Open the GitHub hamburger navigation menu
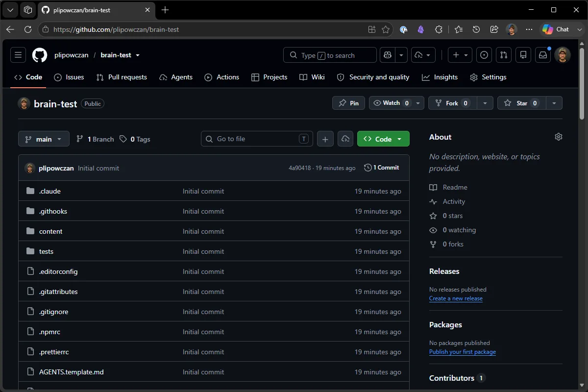588x392 pixels. coord(18,55)
